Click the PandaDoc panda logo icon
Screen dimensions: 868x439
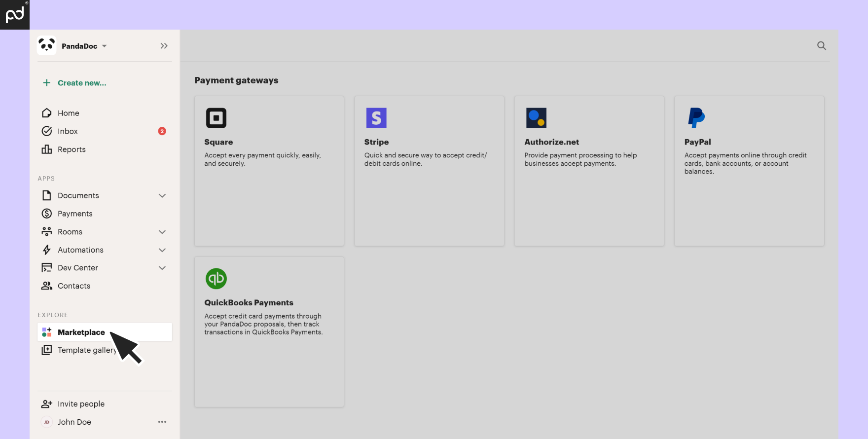[46, 45]
